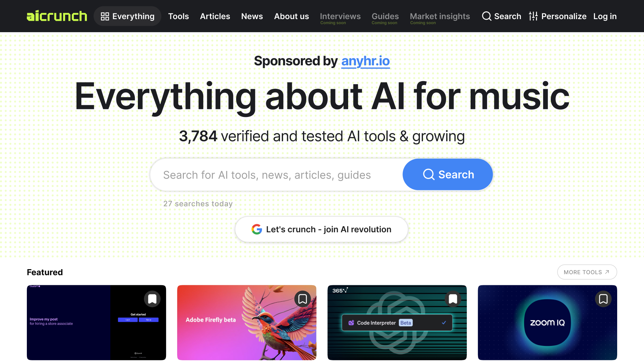Bookmark the ChatGPT featured card
Image resolution: width=644 pixels, height=362 pixels.
[152, 299]
